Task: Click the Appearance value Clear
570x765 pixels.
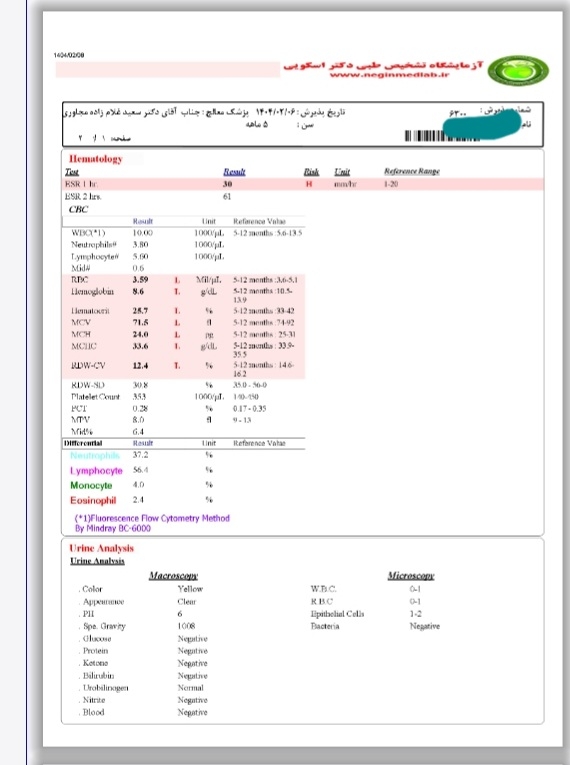Action: pyautogui.click(x=187, y=602)
